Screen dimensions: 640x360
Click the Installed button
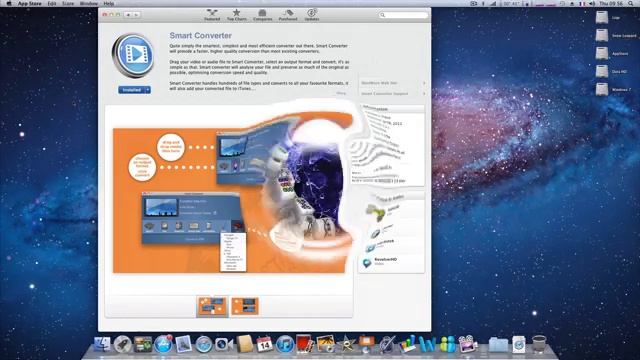pos(131,90)
